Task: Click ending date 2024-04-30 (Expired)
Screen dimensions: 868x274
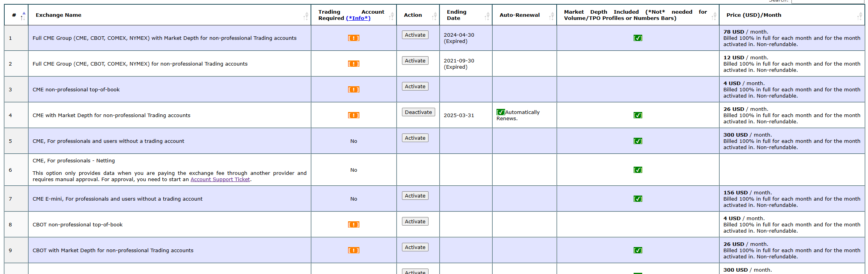Action: coord(459,38)
